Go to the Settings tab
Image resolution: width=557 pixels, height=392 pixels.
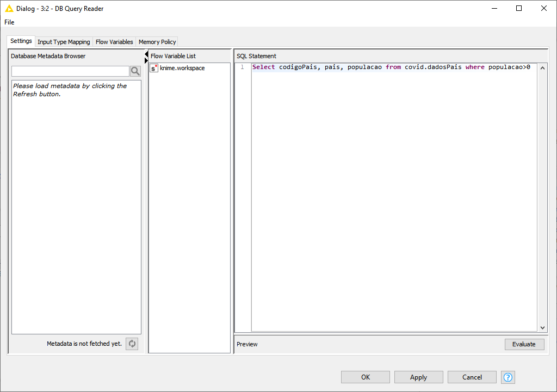click(21, 41)
